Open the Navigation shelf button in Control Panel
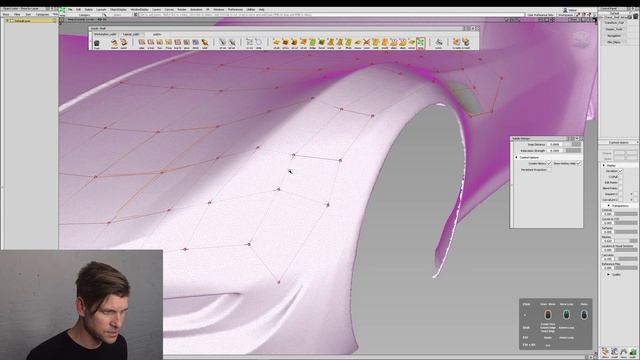 (x=613, y=36)
